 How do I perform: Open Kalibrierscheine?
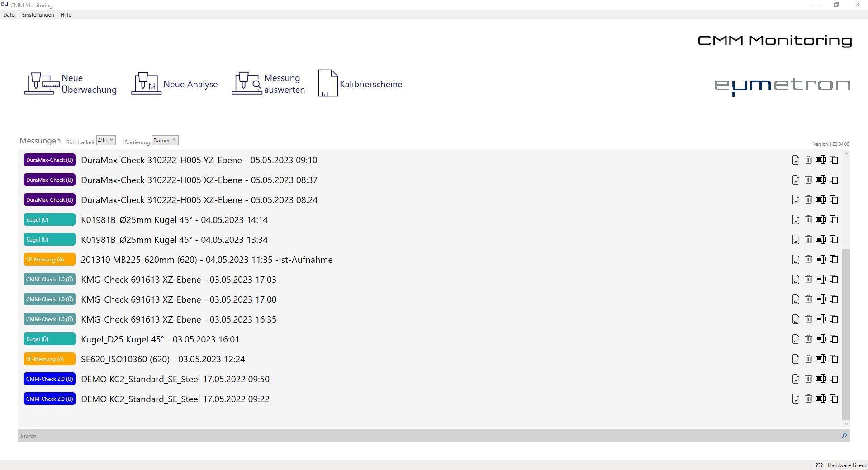pos(360,84)
